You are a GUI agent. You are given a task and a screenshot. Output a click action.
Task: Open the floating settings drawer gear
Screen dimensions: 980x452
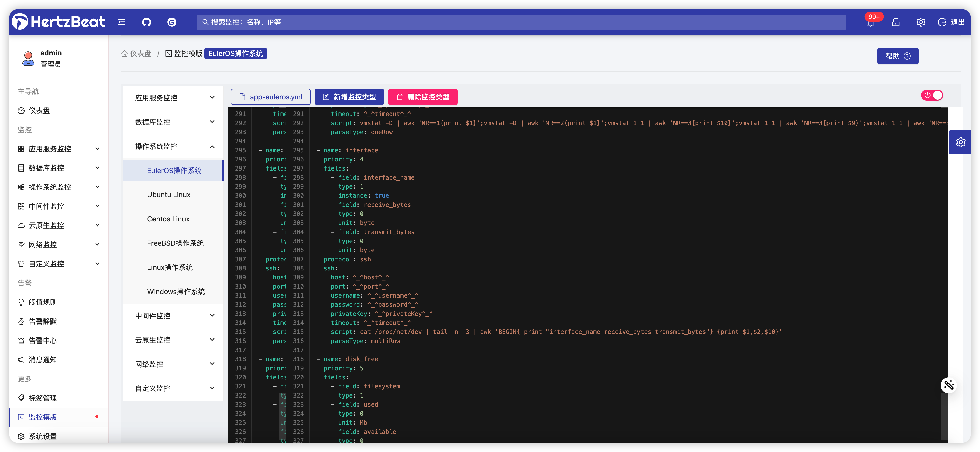(961, 143)
